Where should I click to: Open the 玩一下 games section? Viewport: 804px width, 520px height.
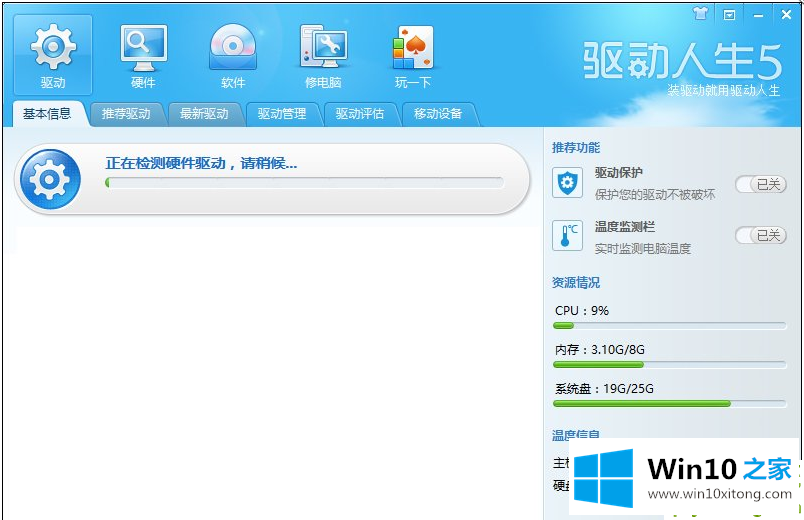(413, 55)
